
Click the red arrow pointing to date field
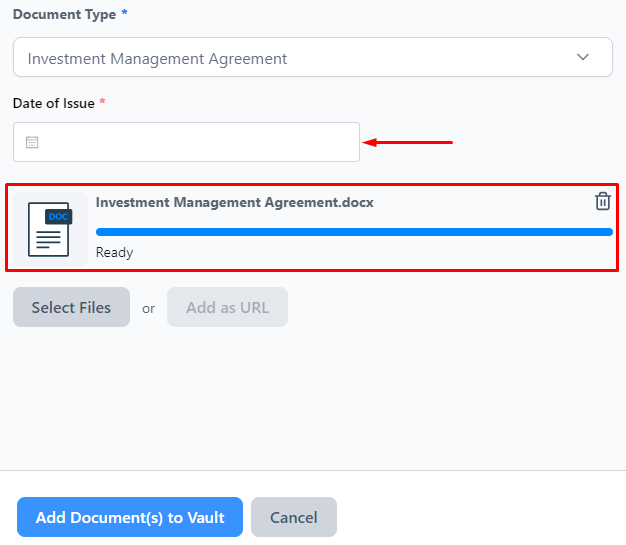pyautogui.click(x=408, y=142)
